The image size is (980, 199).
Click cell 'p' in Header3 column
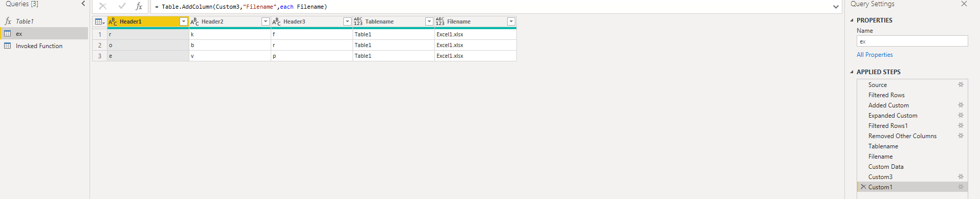pyautogui.click(x=312, y=56)
